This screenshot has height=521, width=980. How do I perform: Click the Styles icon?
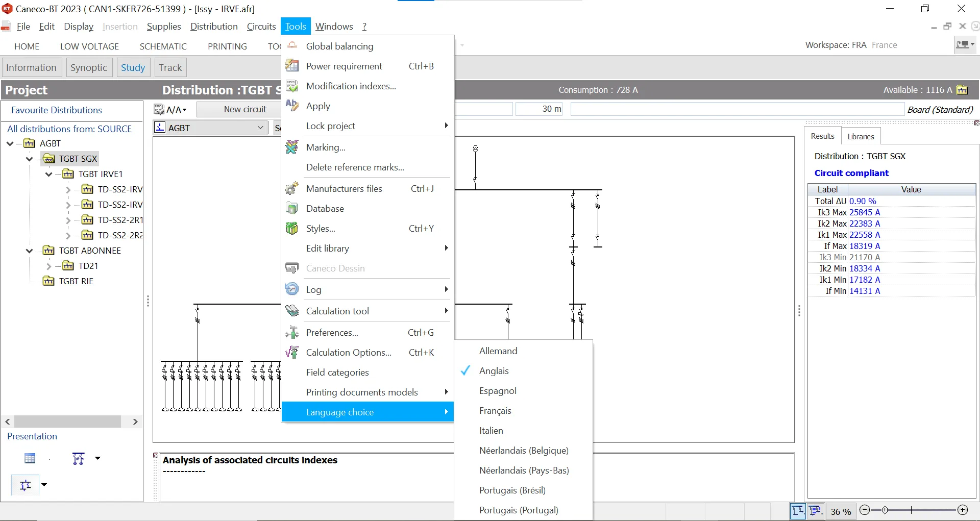tap(292, 228)
